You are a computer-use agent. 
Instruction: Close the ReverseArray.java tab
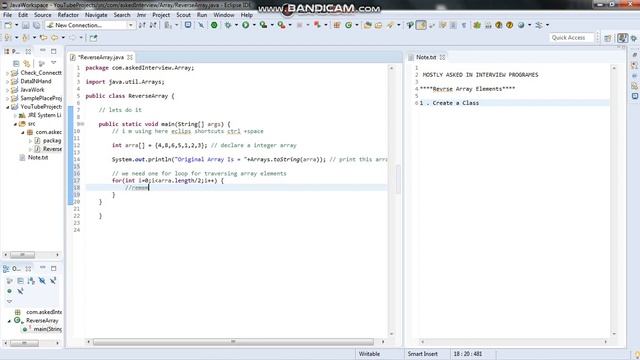coord(130,57)
